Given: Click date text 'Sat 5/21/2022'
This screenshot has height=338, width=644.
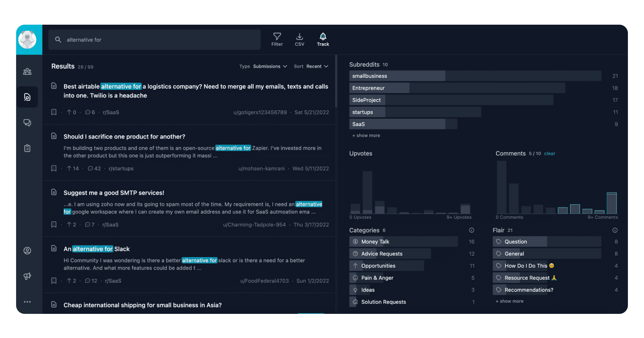Looking at the screenshot, I should [312, 112].
